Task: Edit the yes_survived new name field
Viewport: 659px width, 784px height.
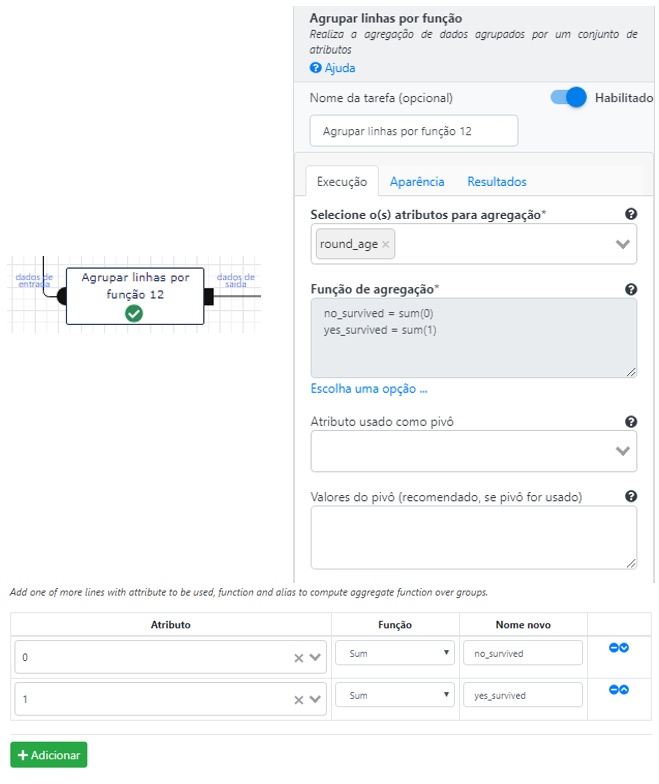Action: click(523, 695)
